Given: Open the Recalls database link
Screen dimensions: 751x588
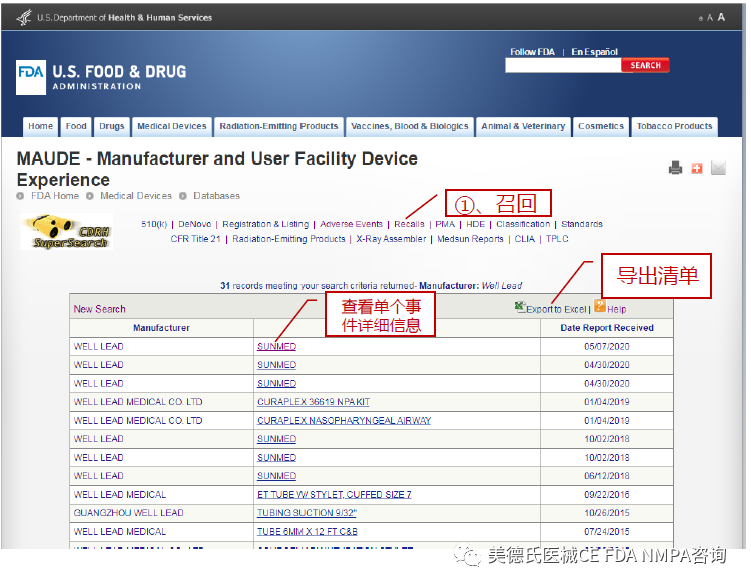Looking at the screenshot, I should (409, 224).
